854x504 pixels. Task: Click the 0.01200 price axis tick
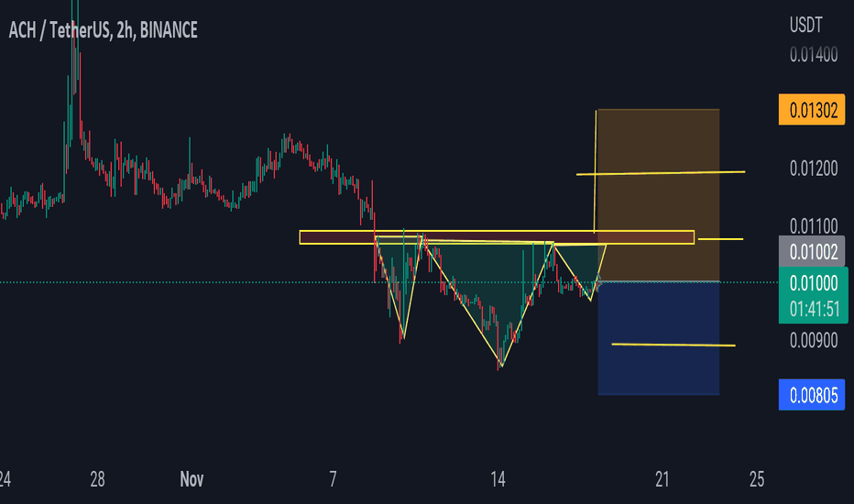coord(814,169)
